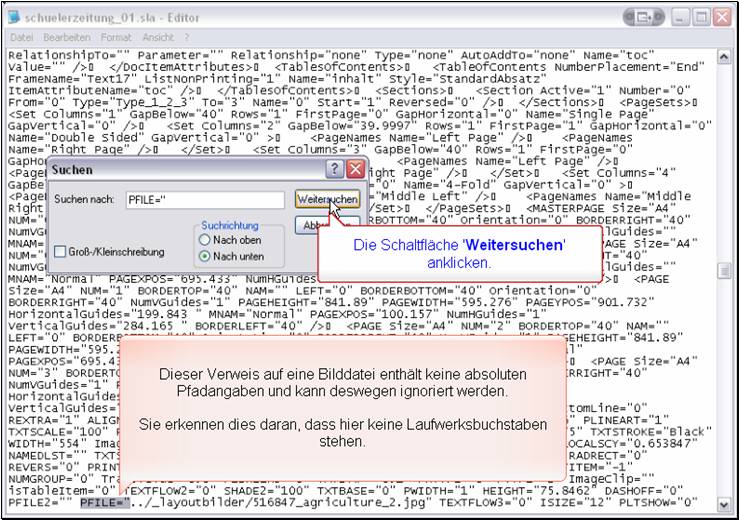Image resolution: width=739 pixels, height=520 pixels.
Task: Click the scrollbar up arrow
Action: click(723, 54)
